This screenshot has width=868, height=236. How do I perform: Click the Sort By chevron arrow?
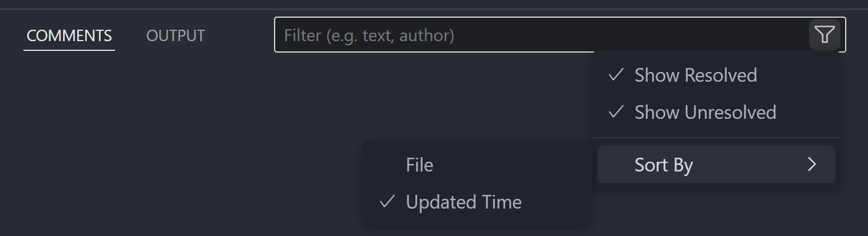(x=811, y=165)
